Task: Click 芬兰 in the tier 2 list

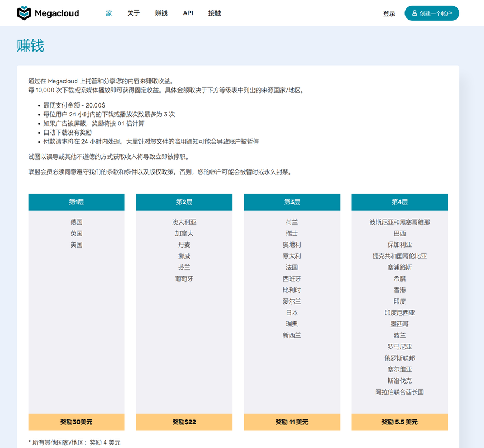Action: 184,267
